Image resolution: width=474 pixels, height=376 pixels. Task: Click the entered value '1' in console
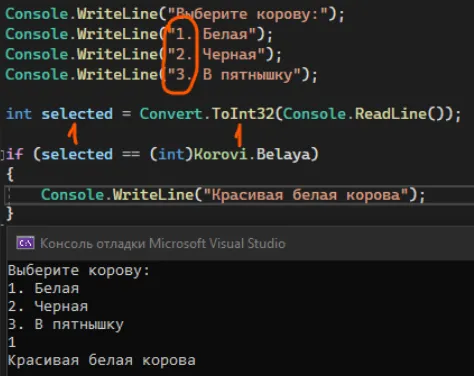[x=12, y=342]
